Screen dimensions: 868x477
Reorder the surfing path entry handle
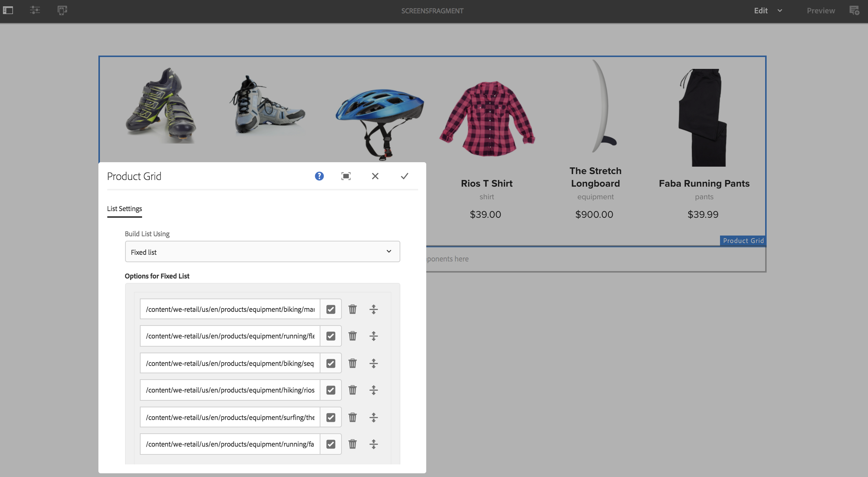pos(374,417)
